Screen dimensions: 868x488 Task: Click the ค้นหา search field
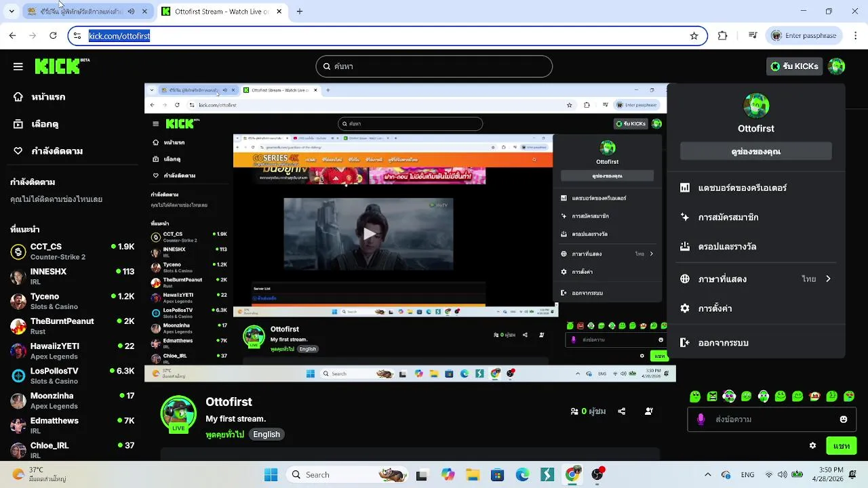pyautogui.click(x=434, y=66)
